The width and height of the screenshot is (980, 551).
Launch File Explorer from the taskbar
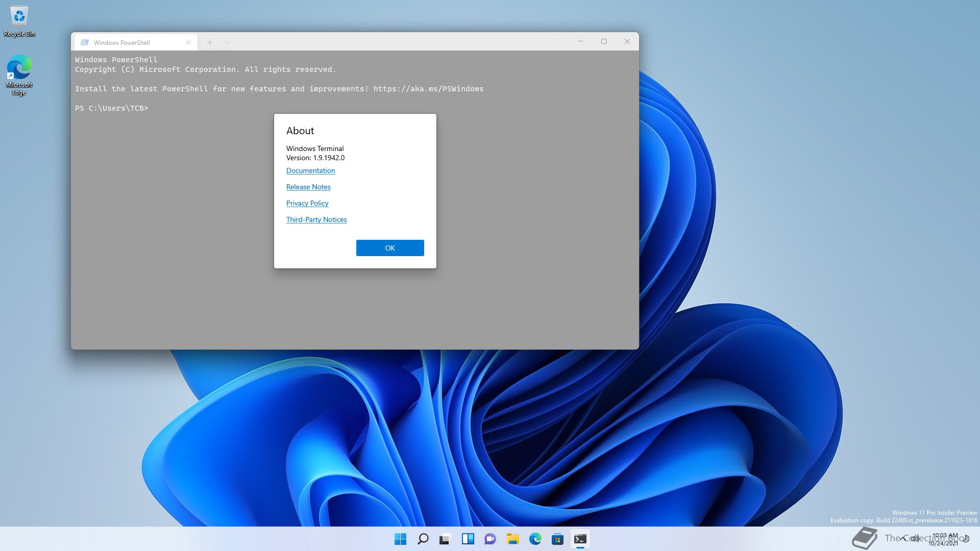[x=512, y=539]
